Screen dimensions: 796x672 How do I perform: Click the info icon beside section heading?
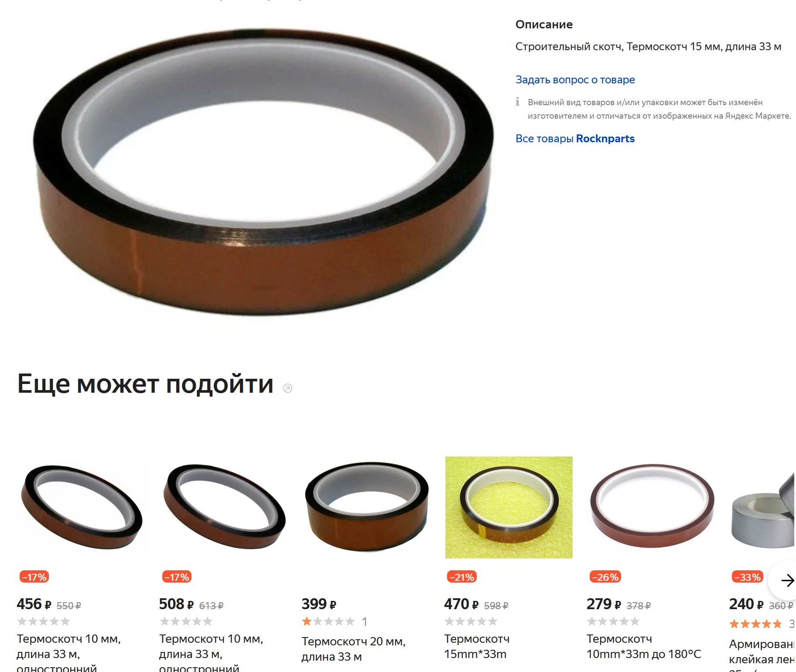tap(287, 388)
